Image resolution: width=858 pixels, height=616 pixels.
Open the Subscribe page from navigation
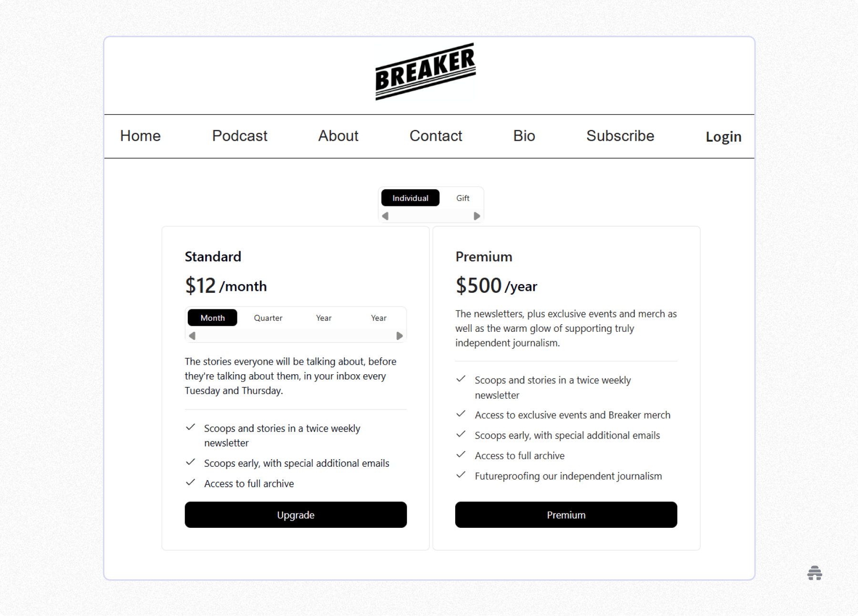pyautogui.click(x=620, y=136)
